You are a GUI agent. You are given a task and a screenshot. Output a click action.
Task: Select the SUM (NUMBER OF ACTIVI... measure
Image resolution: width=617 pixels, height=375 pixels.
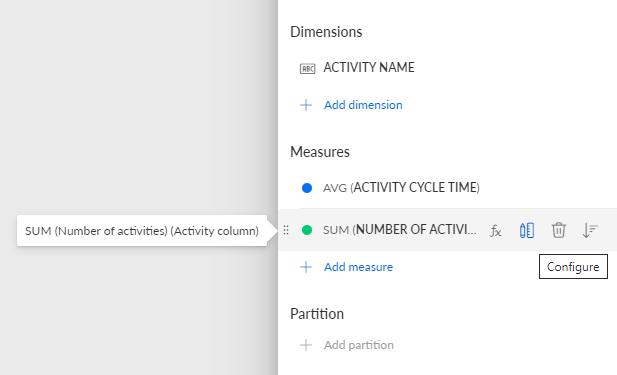[399, 230]
